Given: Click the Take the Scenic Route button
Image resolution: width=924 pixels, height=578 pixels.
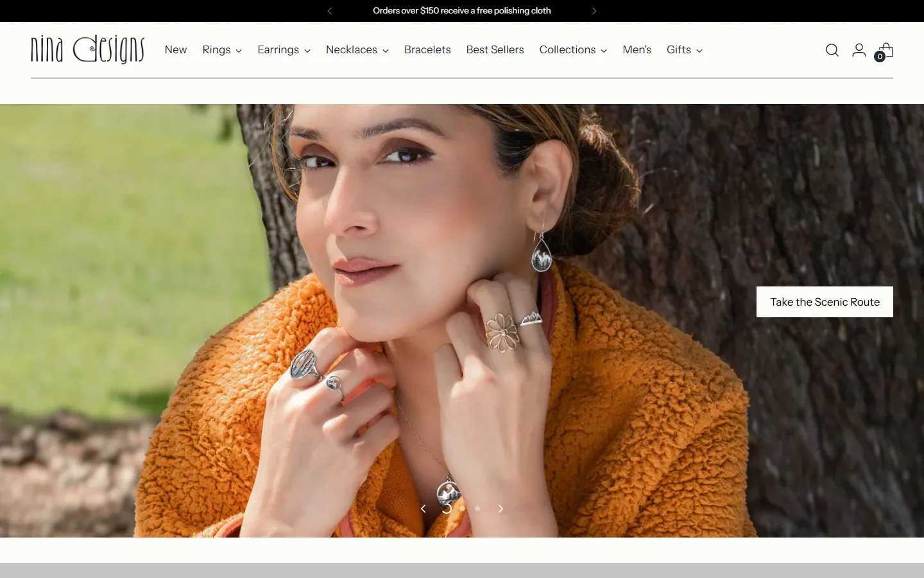Looking at the screenshot, I should [825, 302].
